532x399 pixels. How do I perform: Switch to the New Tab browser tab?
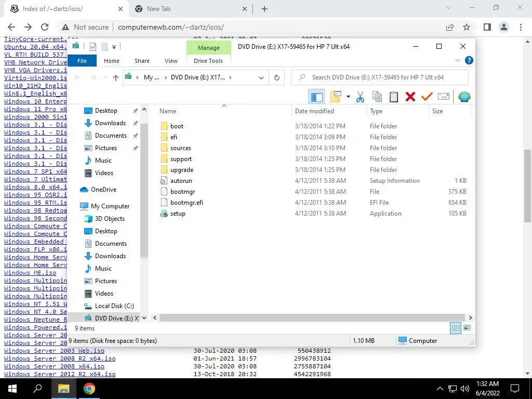tap(190, 9)
